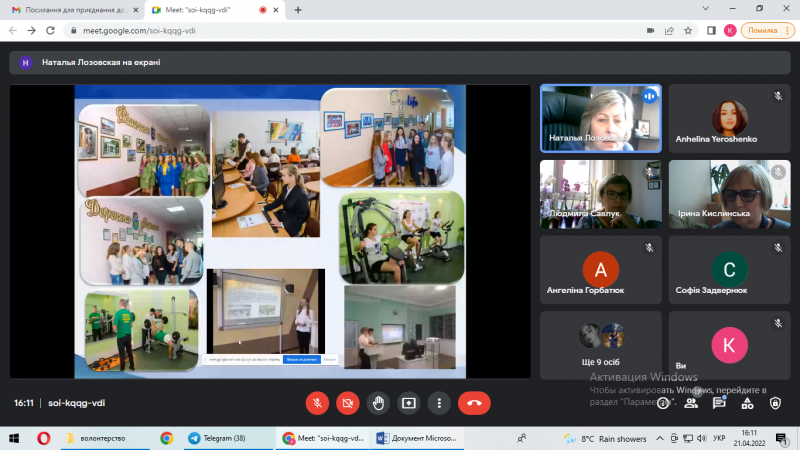Select Людмила Савлук video tile

(x=601, y=194)
